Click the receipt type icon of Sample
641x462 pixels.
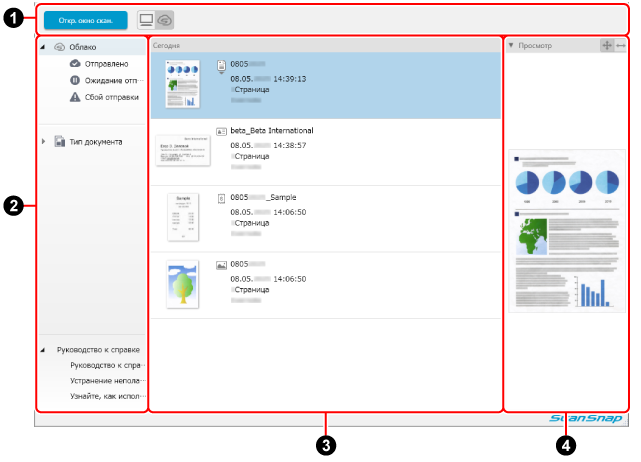point(221,198)
